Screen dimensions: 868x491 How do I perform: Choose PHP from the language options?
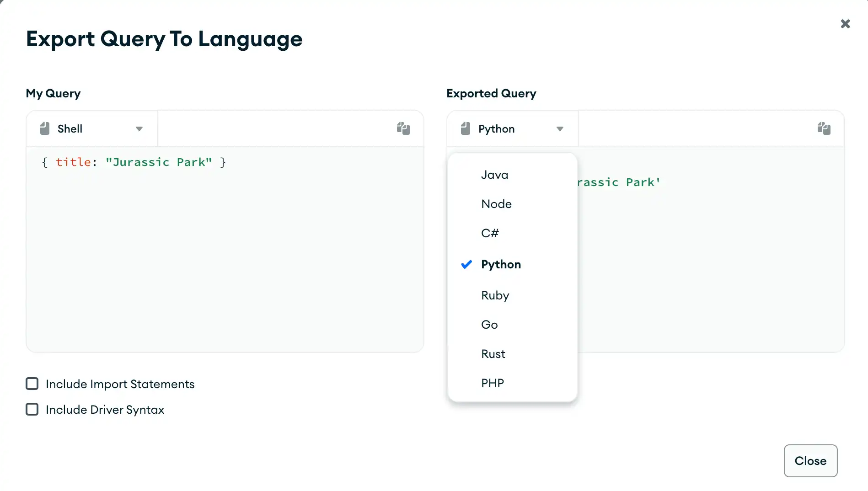tap(492, 383)
